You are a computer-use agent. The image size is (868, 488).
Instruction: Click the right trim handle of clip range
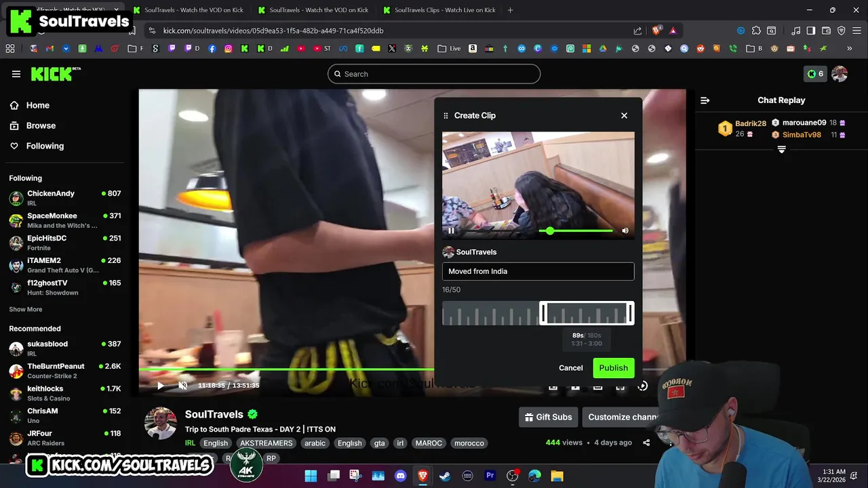630,313
